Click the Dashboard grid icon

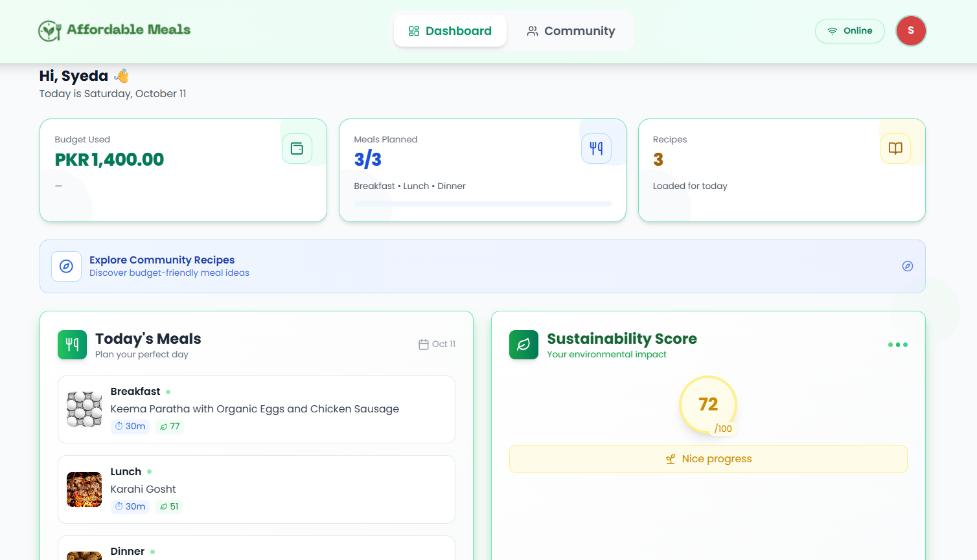coord(414,31)
